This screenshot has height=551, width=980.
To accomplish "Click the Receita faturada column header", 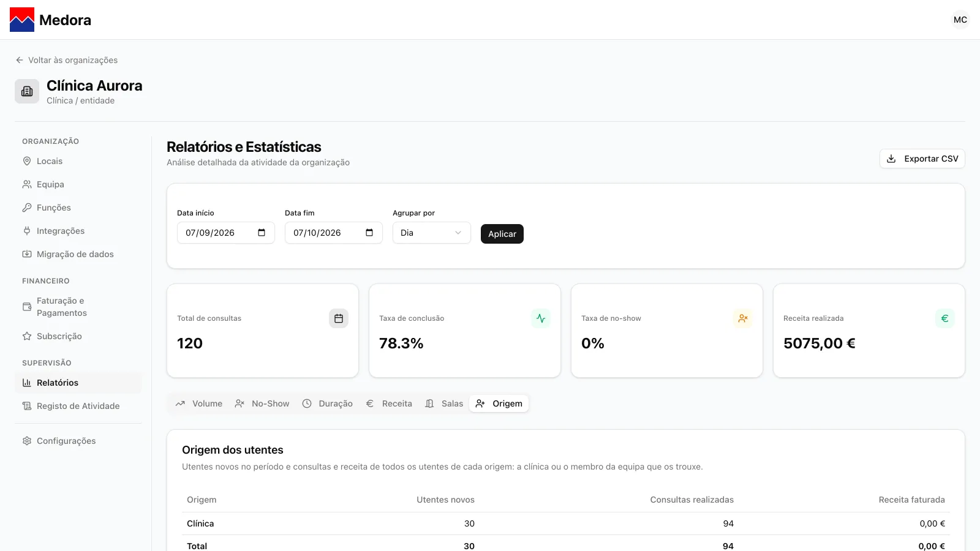I will point(911,500).
